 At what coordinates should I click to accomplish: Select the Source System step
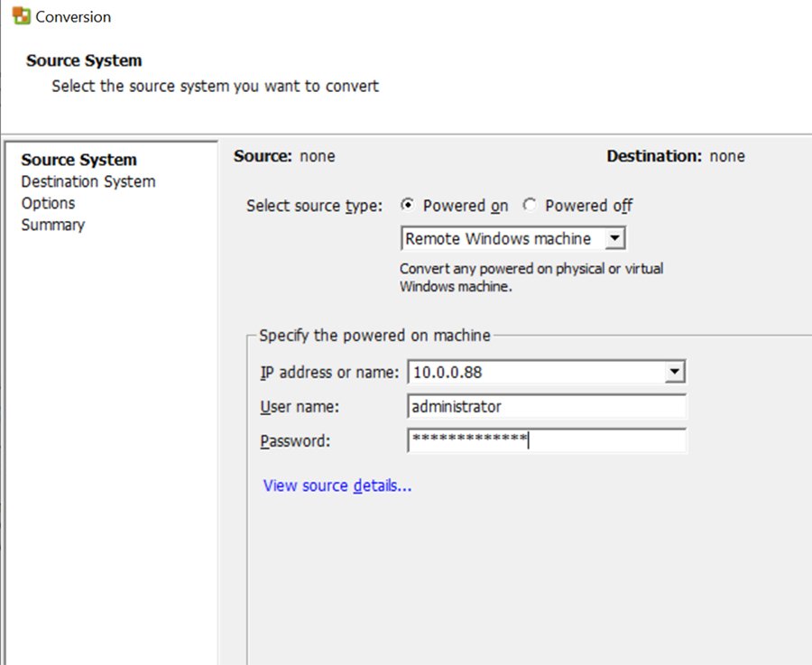pyautogui.click(x=78, y=159)
